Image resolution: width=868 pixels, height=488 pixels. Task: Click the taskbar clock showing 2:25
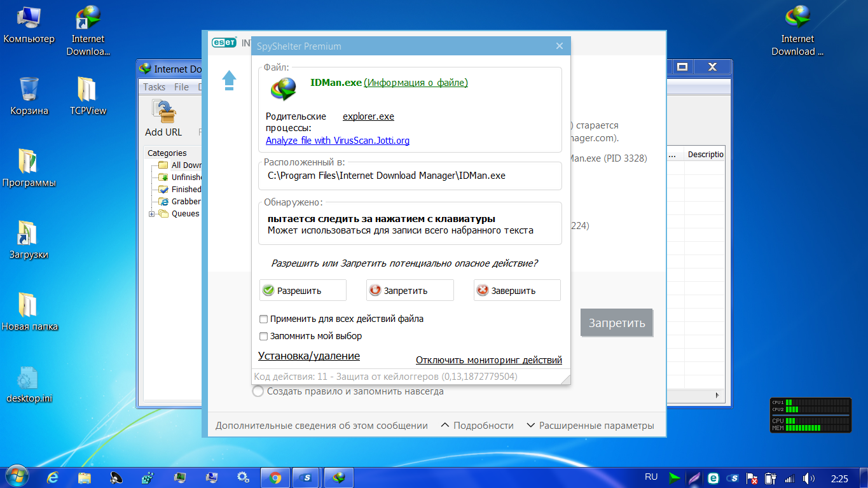(x=839, y=478)
